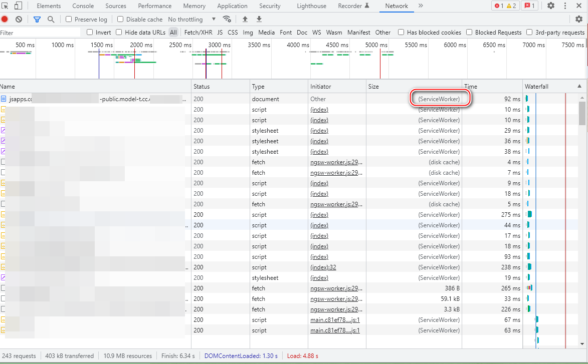Click the inspect element picker icon
The height and width of the screenshot is (364, 588).
tap(6, 6)
